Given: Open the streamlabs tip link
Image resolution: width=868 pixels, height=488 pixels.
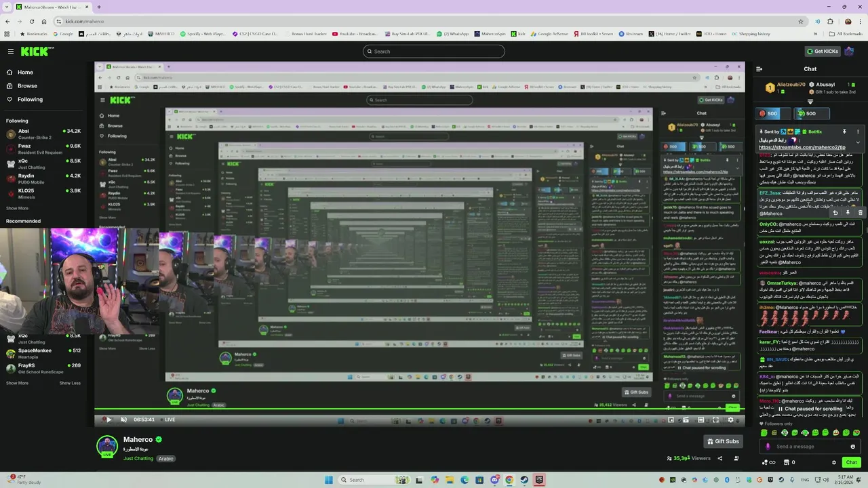Looking at the screenshot, I should tap(802, 147).
